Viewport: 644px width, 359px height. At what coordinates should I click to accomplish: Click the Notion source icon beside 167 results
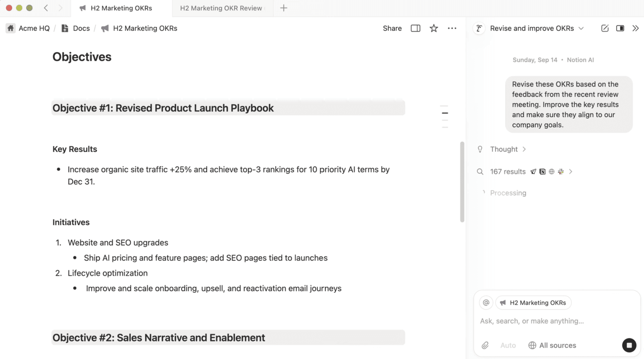pos(542,171)
